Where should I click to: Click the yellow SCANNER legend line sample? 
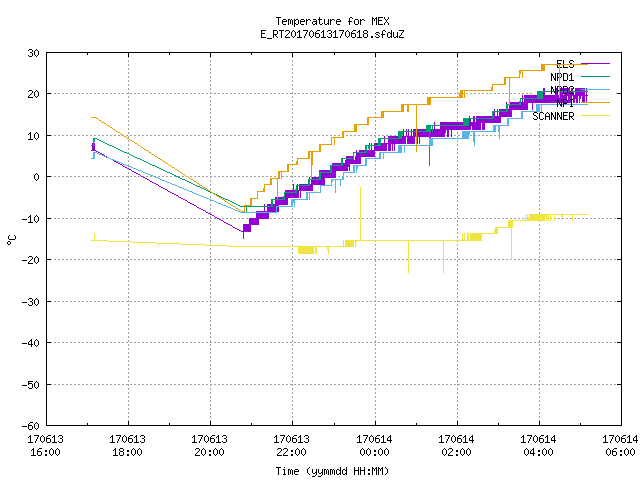tap(595, 116)
